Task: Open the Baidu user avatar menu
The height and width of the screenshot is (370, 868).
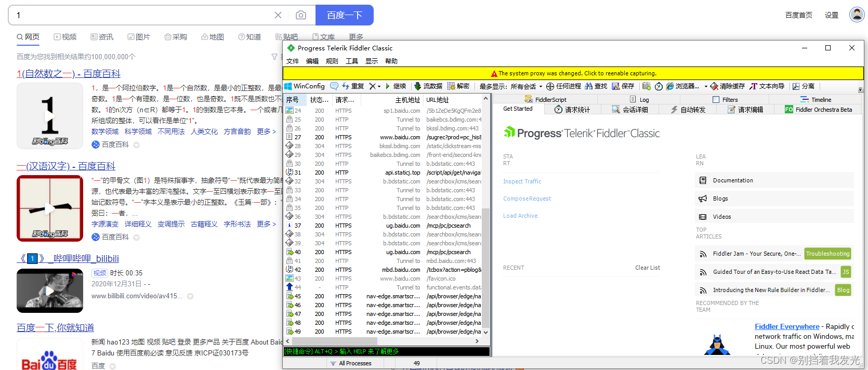Action: coord(857,15)
